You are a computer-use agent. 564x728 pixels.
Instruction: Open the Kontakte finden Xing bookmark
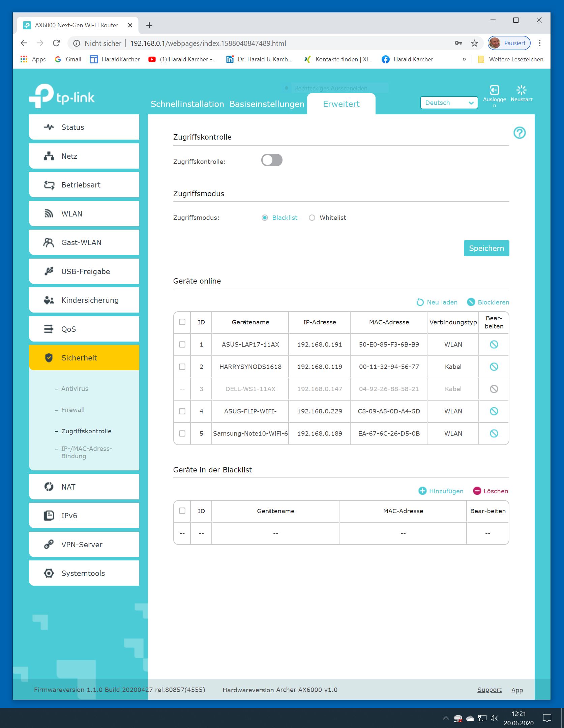(338, 59)
